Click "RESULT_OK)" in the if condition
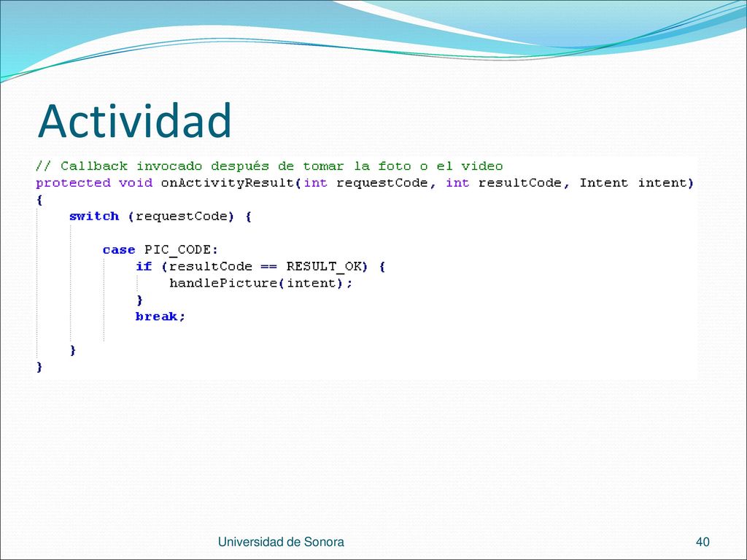 pos(328,267)
